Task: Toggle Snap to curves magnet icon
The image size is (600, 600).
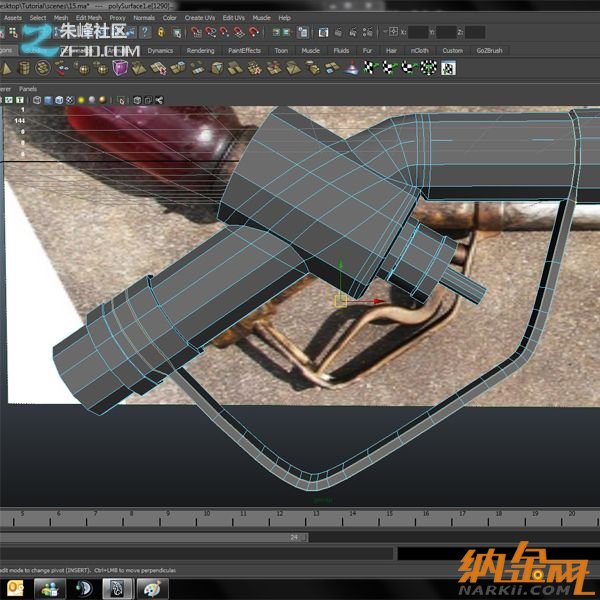Action: 210,33
